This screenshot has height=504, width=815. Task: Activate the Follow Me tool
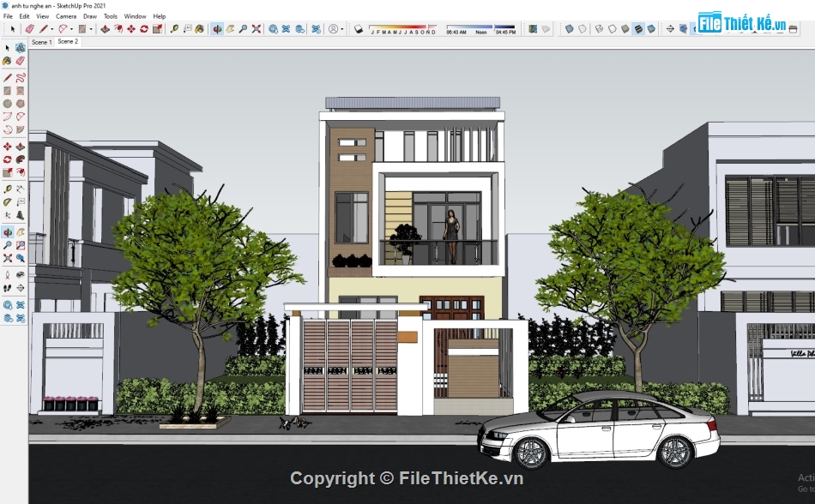click(21, 159)
